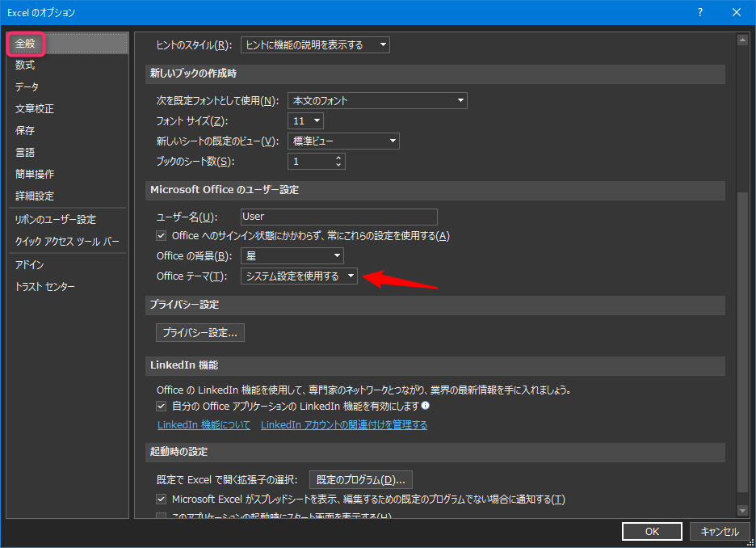Expand the 新しいシートの既定のビュー dropdown
756x548 pixels.
343,141
